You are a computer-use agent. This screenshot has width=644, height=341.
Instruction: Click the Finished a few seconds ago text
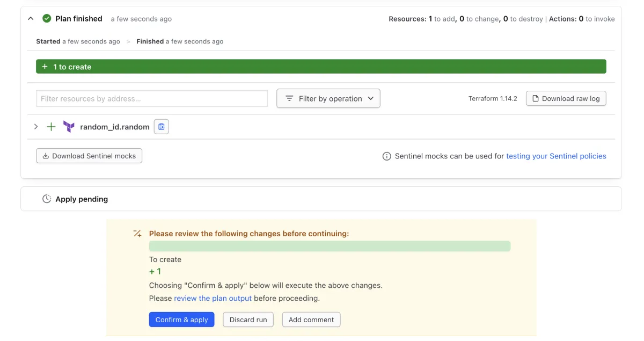pos(180,41)
